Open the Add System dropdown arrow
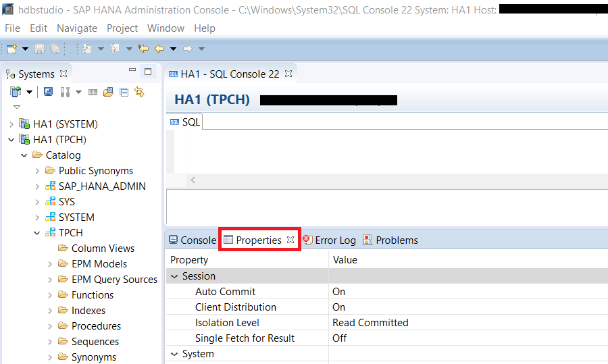The width and height of the screenshot is (608, 364). pyautogui.click(x=30, y=93)
